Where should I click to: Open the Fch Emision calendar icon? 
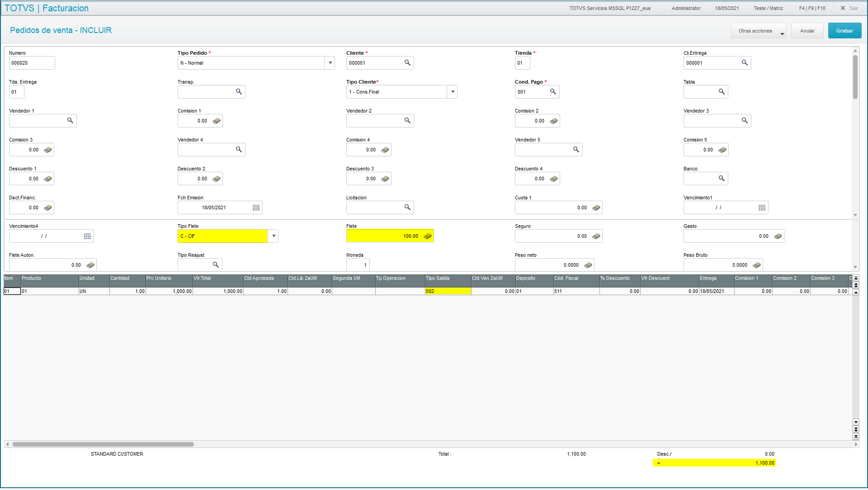(x=256, y=208)
